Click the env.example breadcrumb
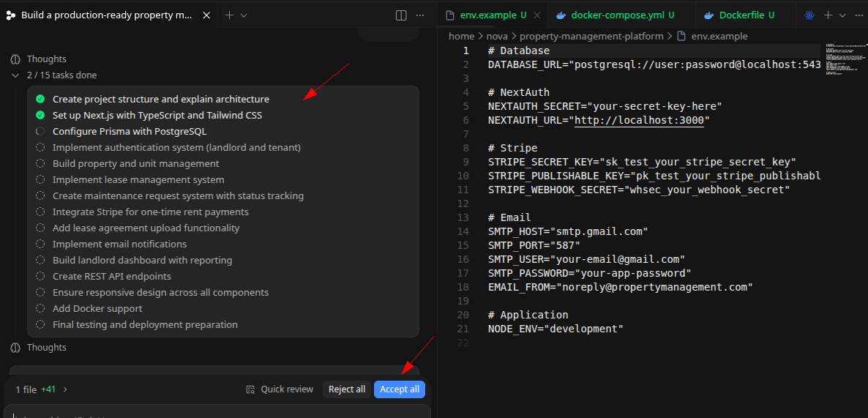Image resolution: width=868 pixels, height=418 pixels. tap(719, 36)
